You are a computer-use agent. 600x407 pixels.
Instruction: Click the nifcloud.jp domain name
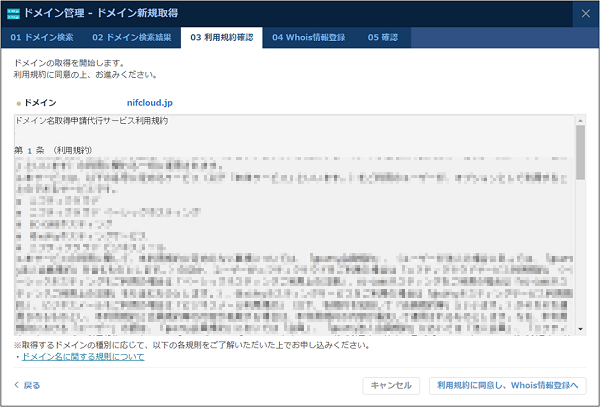pos(150,103)
